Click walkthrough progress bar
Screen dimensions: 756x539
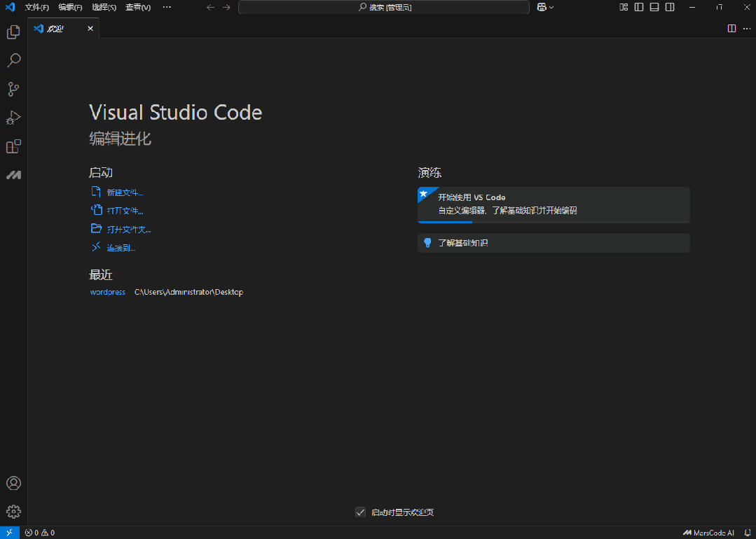click(x=554, y=222)
